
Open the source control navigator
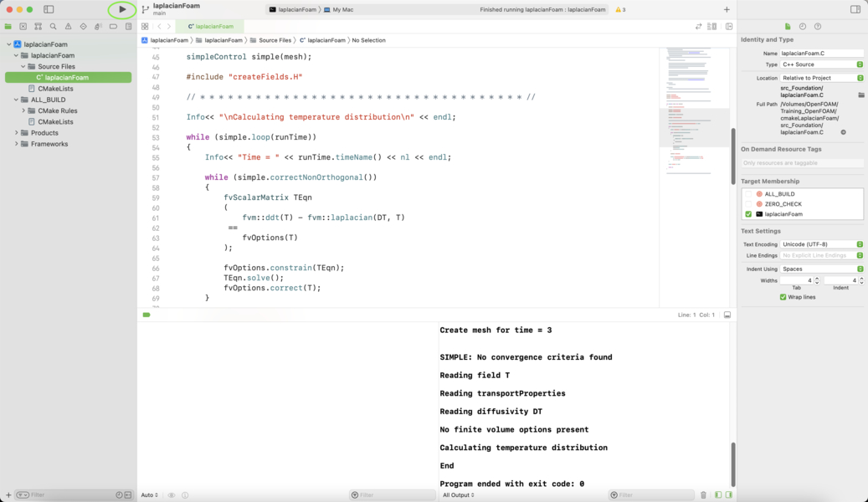23,27
